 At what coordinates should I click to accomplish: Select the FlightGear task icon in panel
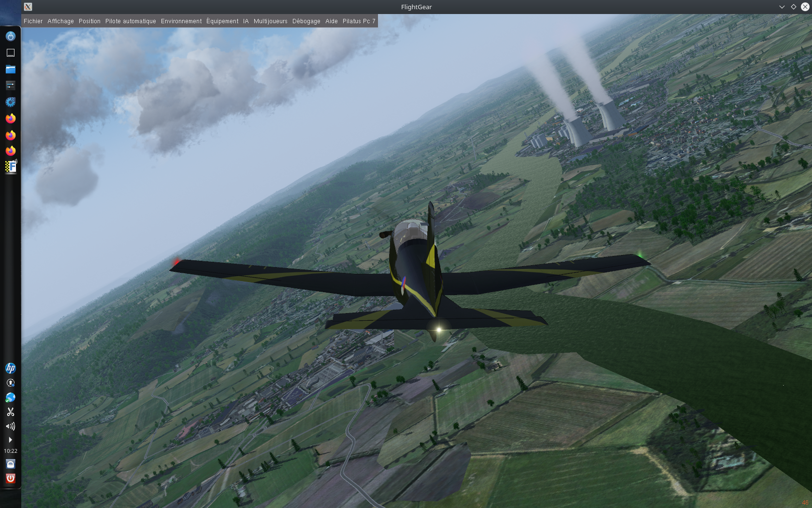point(11,167)
